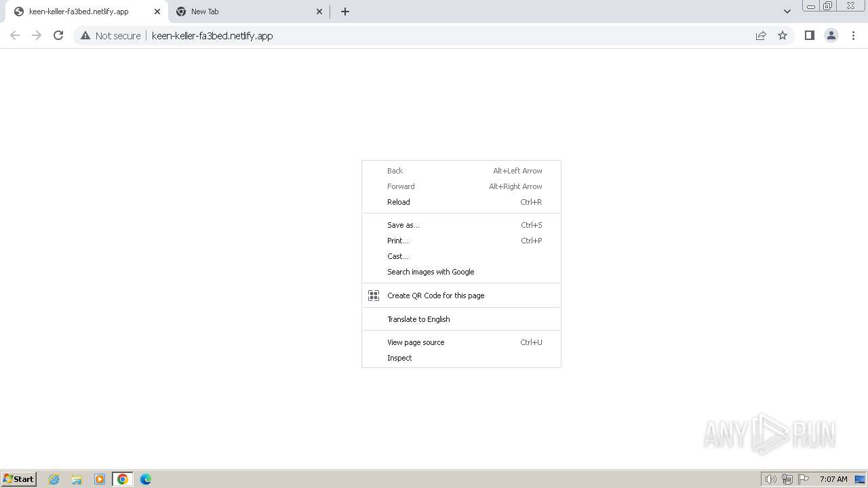
Task: Open File Explorer from the taskbar
Action: [x=77, y=479]
